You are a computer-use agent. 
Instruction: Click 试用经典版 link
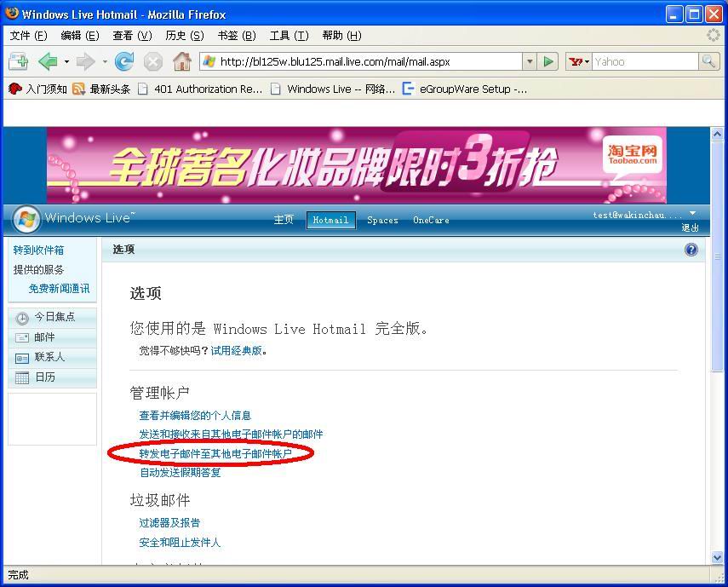[x=237, y=351]
